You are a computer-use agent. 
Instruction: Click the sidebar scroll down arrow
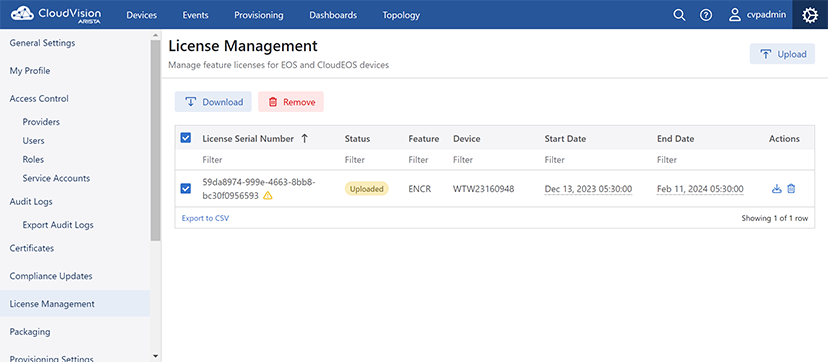point(155,356)
